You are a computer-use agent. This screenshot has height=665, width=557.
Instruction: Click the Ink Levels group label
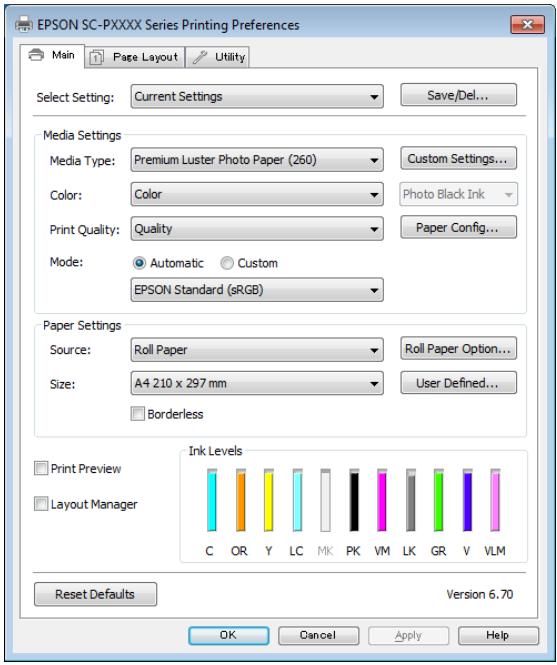point(215,451)
